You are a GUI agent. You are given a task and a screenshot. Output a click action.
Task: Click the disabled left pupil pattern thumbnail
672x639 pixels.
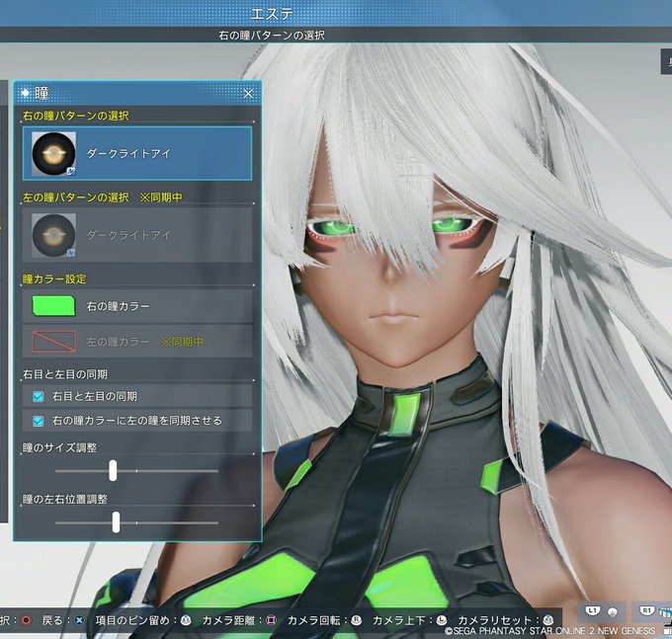point(53,235)
